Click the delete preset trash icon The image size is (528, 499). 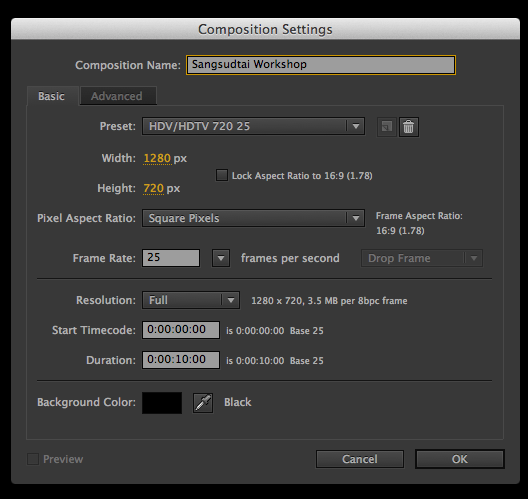point(409,127)
